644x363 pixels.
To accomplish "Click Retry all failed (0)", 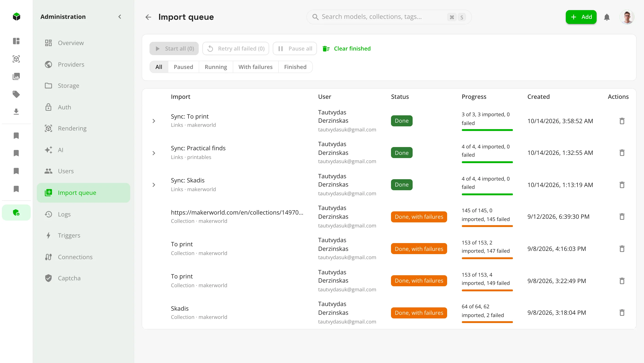I will click(236, 48).
